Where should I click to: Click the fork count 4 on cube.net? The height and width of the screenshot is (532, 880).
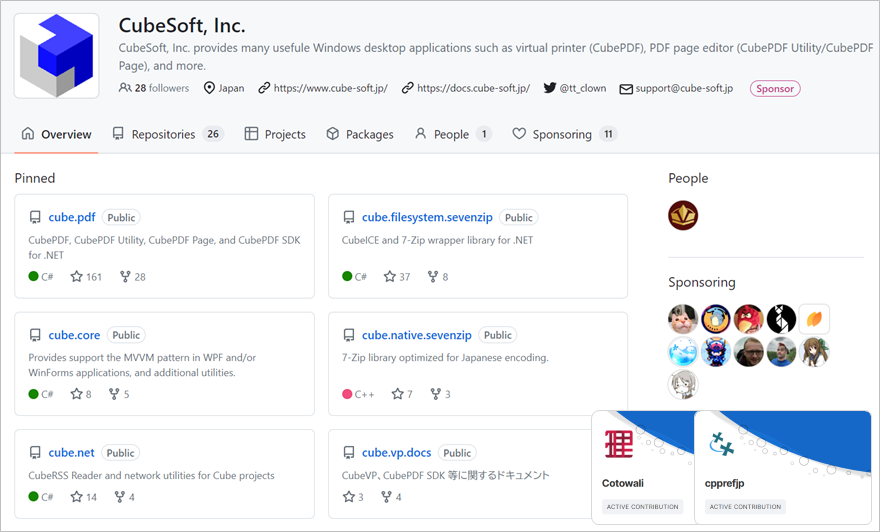point(125,497)
